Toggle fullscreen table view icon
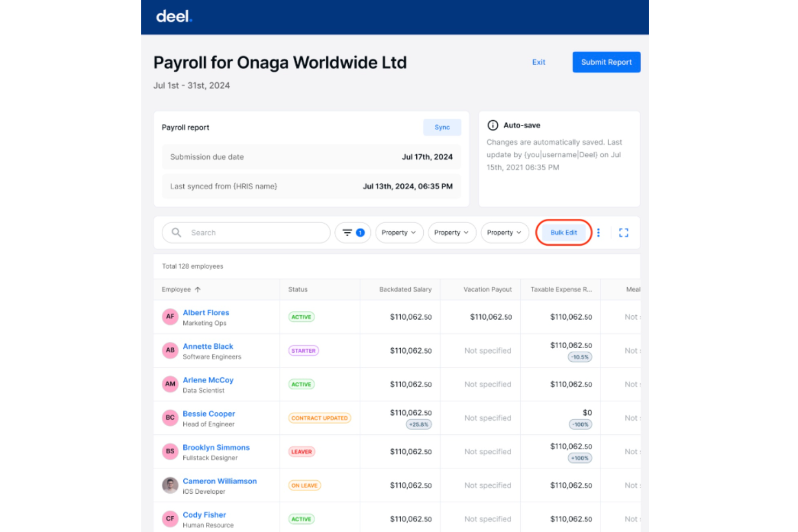The image size is (798, 532). pyautogui.click(x=624, y=233)
